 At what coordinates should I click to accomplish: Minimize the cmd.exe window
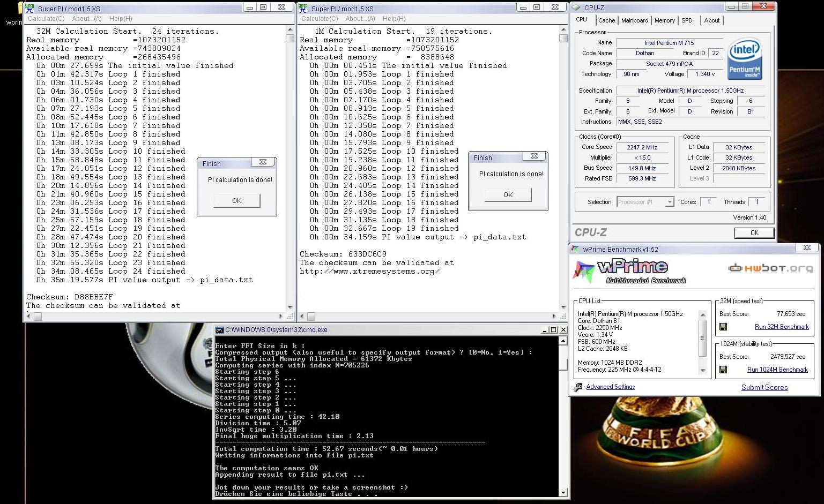[545, 330]
